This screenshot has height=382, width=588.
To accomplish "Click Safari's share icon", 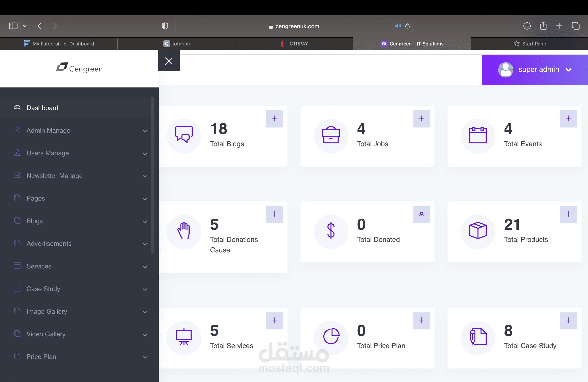I will 543,25.
